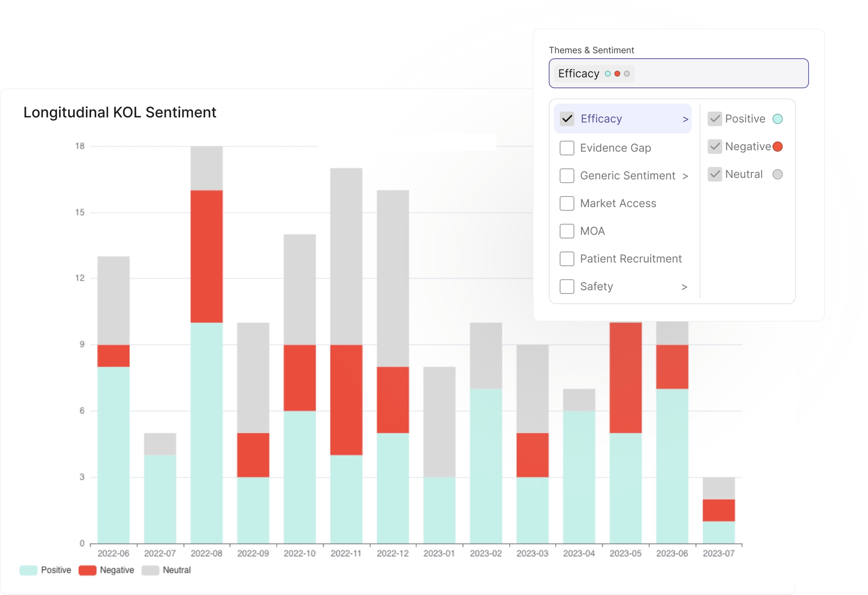
Task: Click the gray Neutral legend swatch
Action: (x=150, y=569)
